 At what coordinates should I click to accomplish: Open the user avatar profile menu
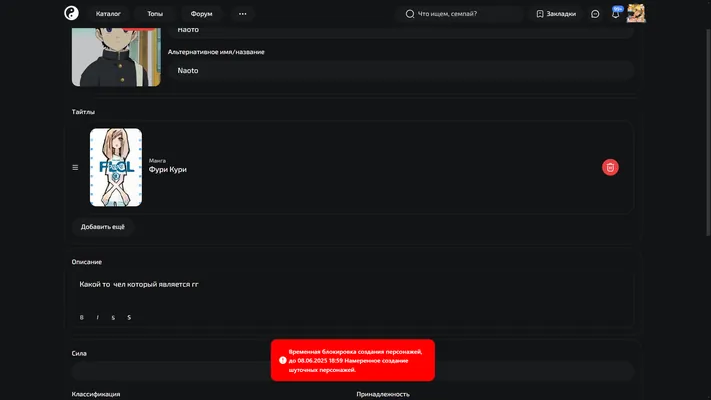point(636,13)
